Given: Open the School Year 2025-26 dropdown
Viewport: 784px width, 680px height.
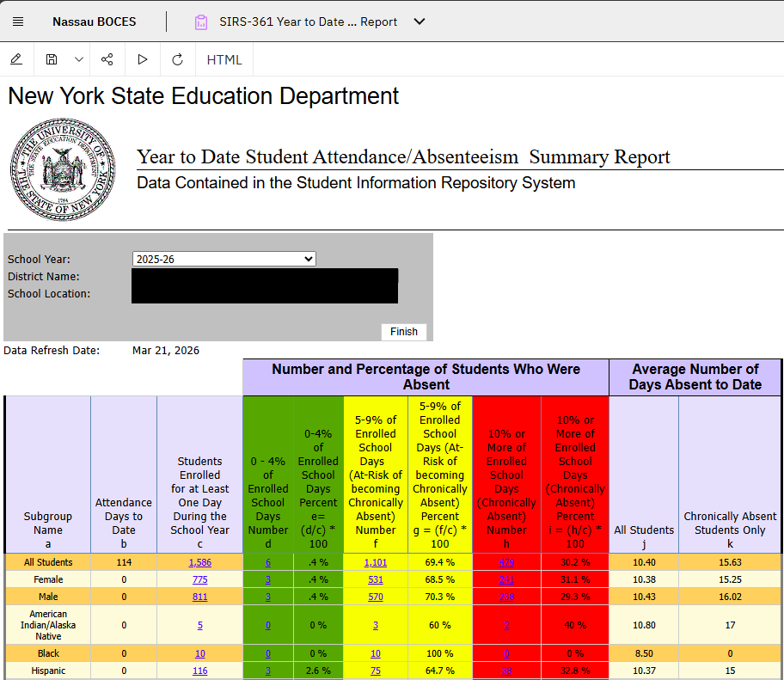Looking at the screenshot, I should coord(224,259).
